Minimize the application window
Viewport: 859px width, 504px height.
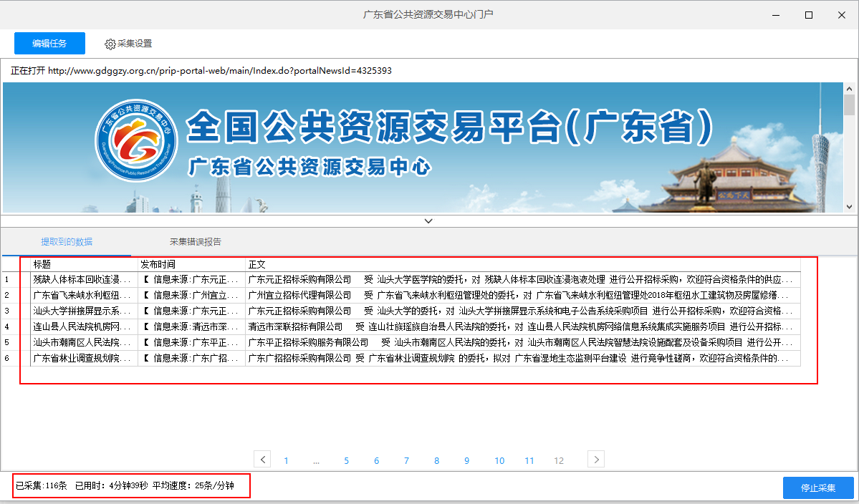coord(776,15)
